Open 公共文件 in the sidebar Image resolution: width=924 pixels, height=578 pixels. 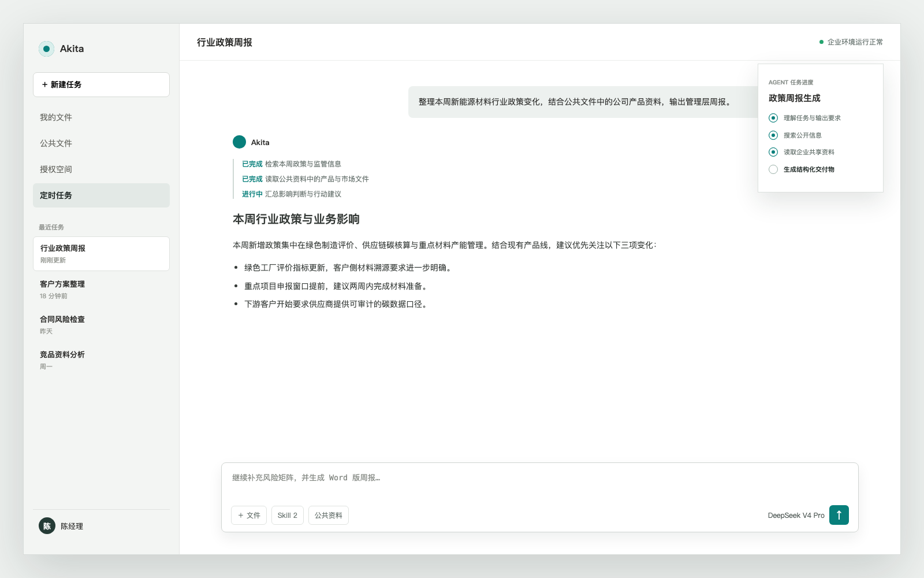(101, 143)
